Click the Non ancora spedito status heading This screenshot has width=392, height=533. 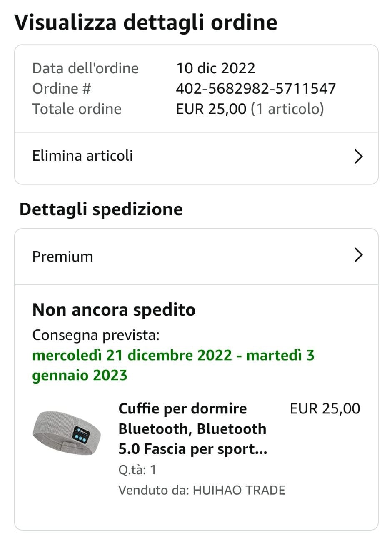114,310
